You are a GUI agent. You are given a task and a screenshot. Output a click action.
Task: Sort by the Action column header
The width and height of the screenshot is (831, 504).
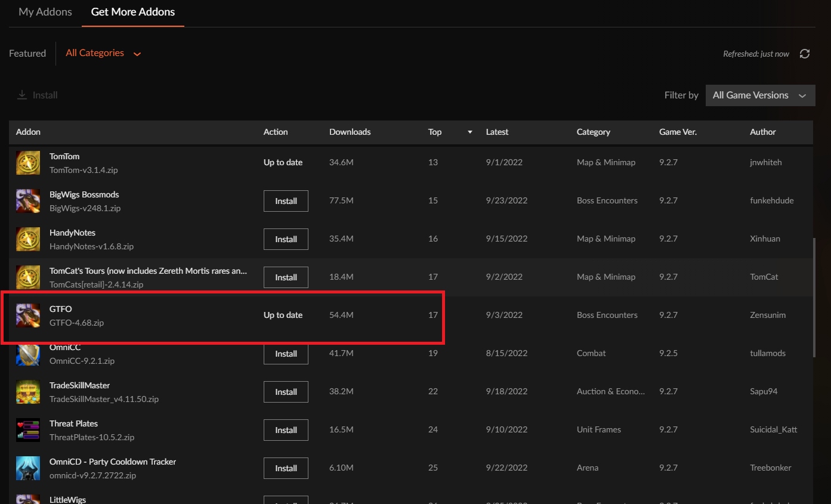pos(276,132)
